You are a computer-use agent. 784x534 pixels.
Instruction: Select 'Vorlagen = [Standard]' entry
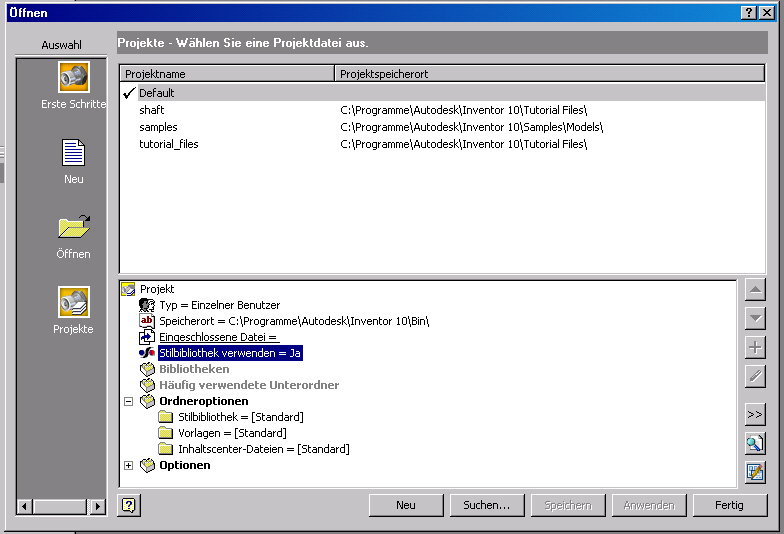click(x=232, y=433)
